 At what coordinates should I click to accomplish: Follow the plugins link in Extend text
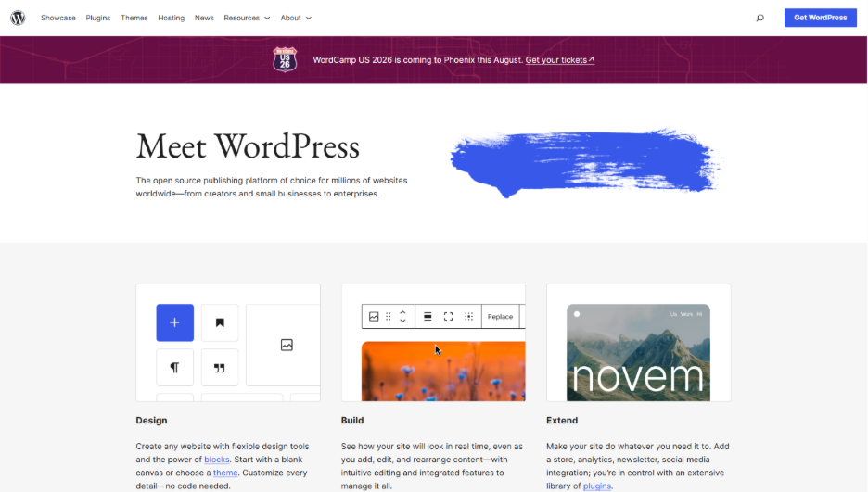(597, 486)
